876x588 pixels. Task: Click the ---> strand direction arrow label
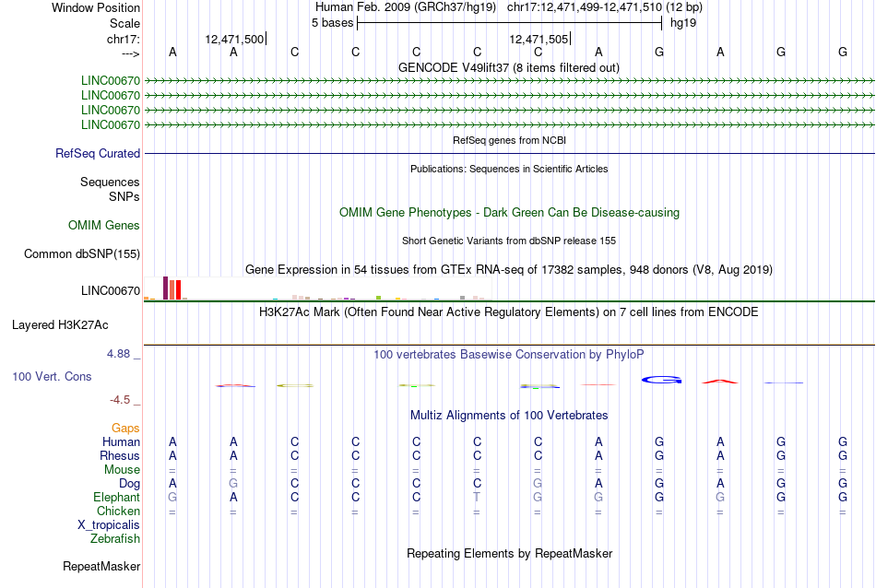click(130, 53)
